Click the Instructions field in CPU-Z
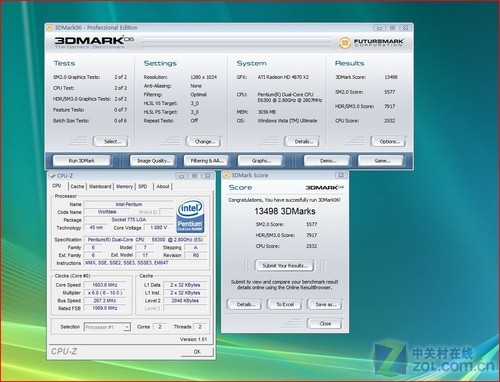Screen dimensions: 500x382 click(146, 263)
